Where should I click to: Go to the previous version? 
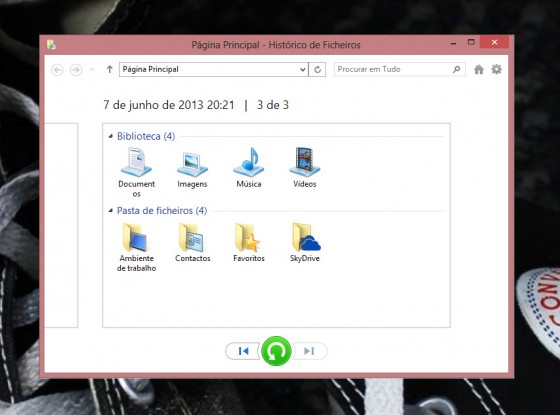click(x=243, y=351)
